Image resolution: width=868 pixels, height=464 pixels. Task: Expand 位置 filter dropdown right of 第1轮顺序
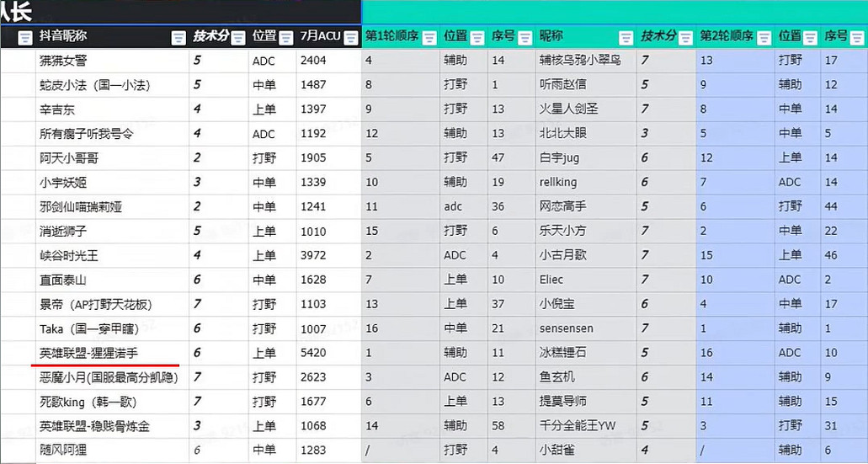pos(477,37)
